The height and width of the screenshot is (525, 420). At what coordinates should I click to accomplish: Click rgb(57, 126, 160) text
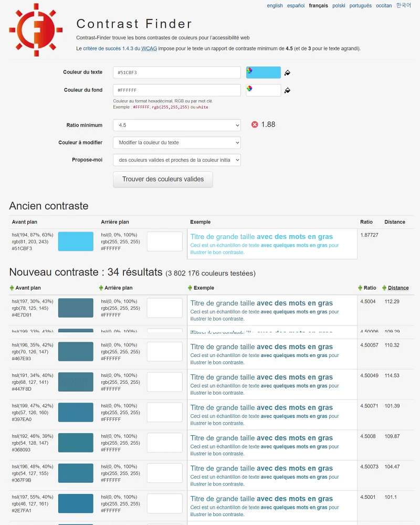click(30, 413)
